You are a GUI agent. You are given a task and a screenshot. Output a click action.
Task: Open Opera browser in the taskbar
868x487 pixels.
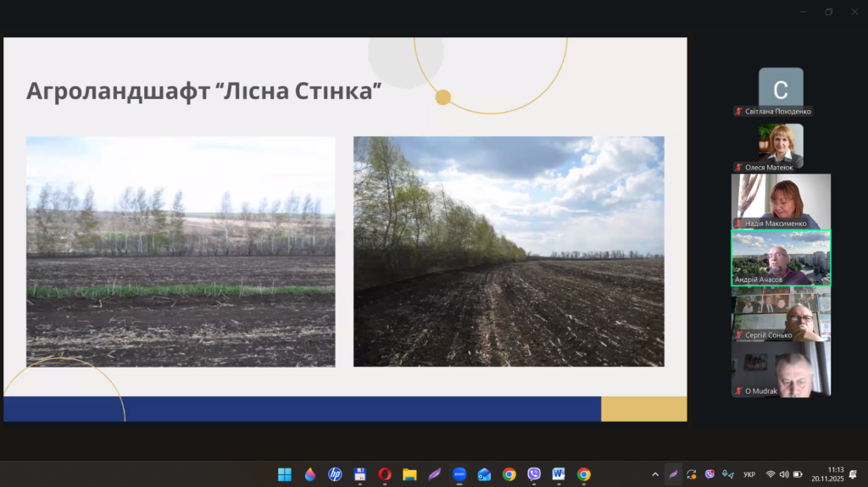coord(384,474)
